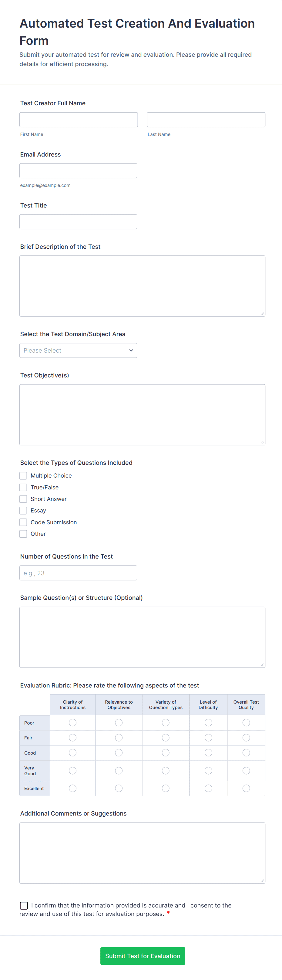This screenshot has width=282, height=980.
Task: Select the Essay question type checkbox
Action: (23, 511)
